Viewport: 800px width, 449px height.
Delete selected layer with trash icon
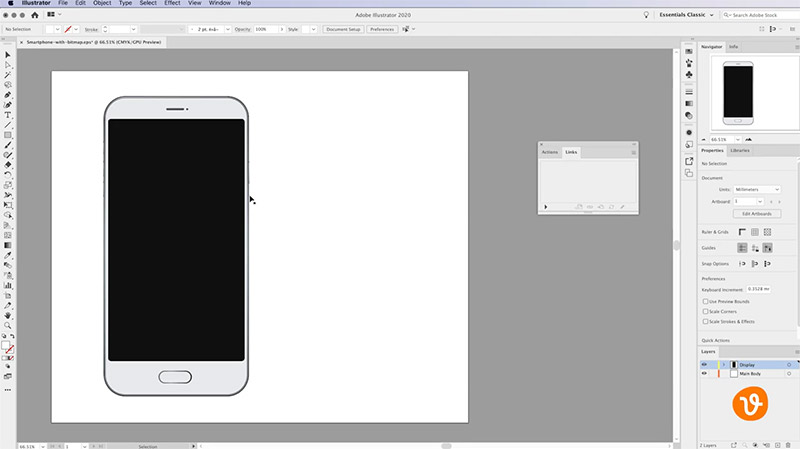pyautogui.click(x=789, y=445)
